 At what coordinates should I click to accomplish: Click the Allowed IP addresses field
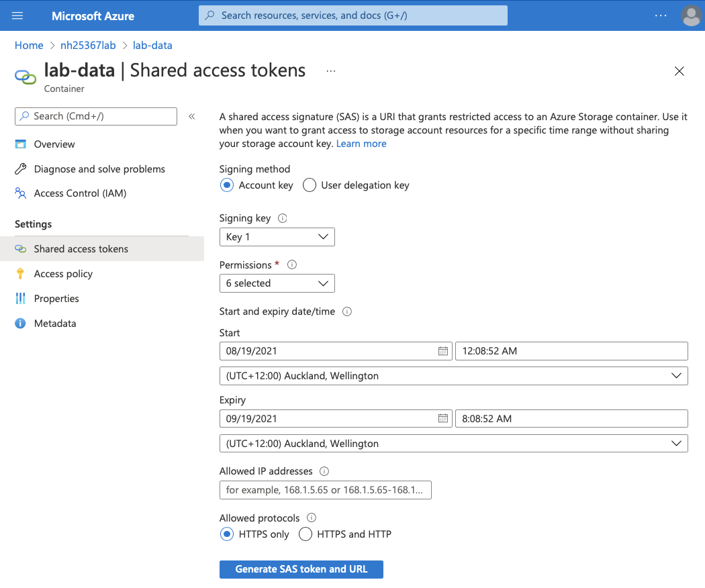[325, 490]
